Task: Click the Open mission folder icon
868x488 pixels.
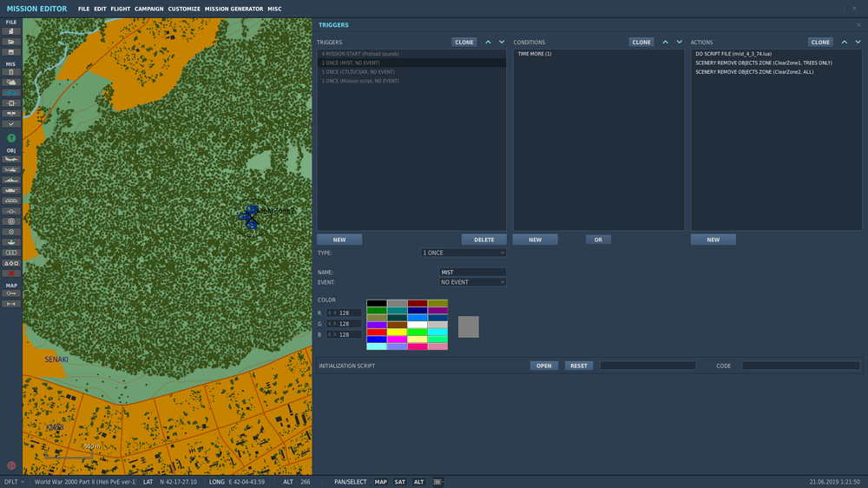Action: tap(11, 42)
